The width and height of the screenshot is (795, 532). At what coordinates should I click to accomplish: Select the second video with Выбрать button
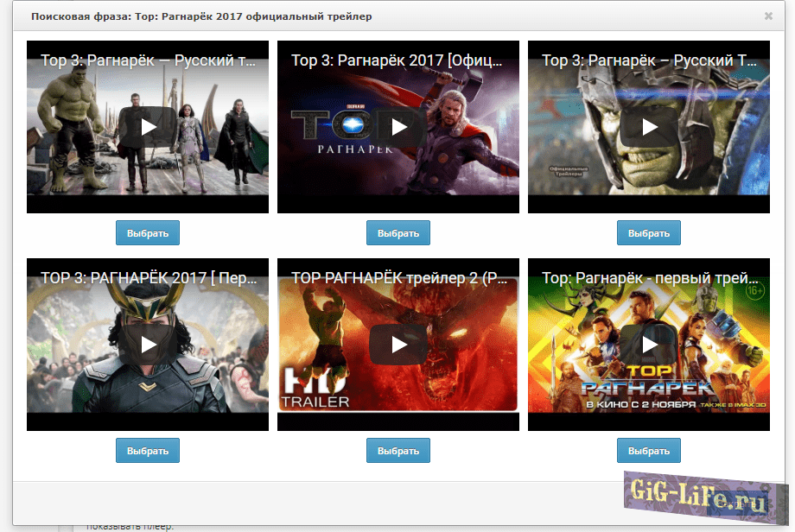pos(397,232)
